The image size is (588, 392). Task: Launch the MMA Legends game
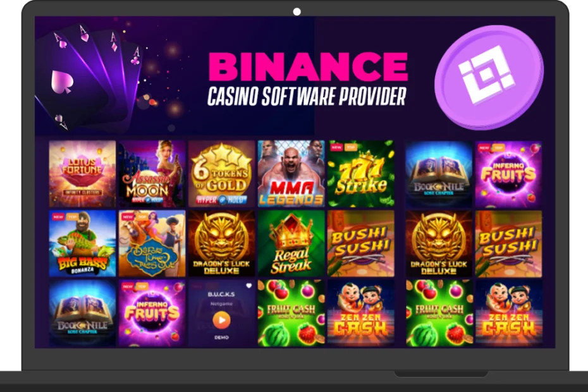pyautogui.click(x=291, y=174)
